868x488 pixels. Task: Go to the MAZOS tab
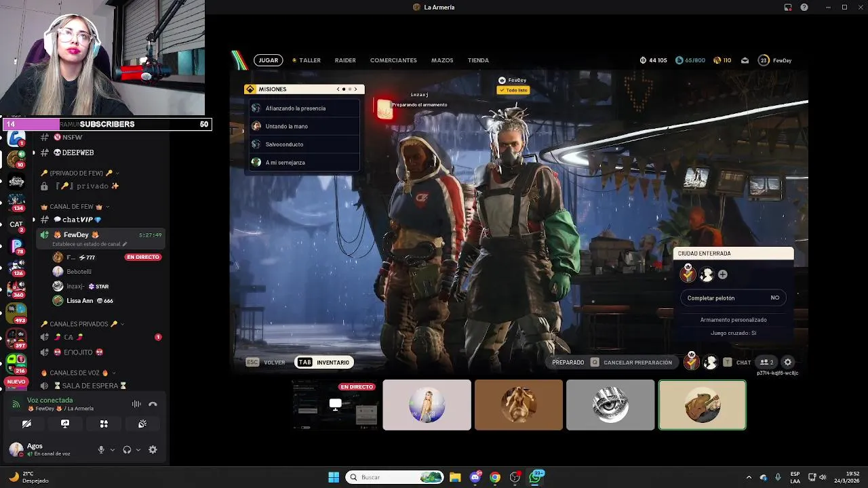442,60
